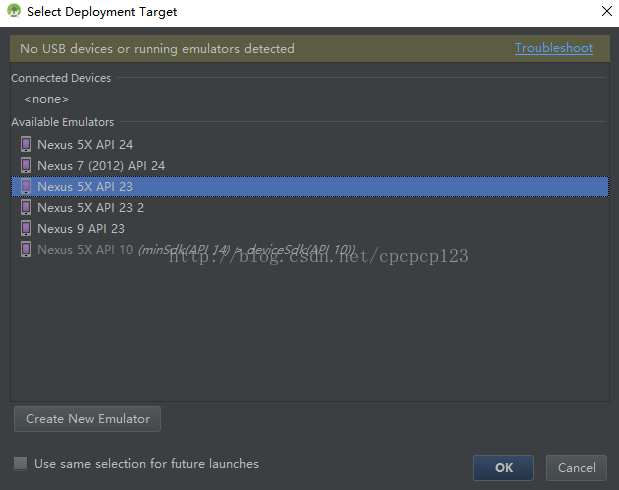Close the Select Deployment Target dialog

[x=607, y=11]
